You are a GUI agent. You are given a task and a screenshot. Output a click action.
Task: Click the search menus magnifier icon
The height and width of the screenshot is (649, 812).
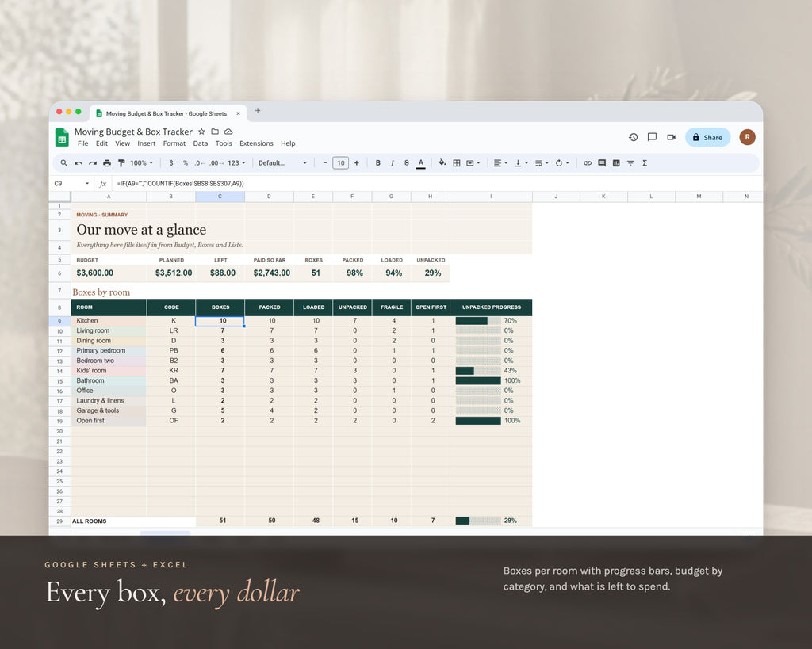point(63,163)
